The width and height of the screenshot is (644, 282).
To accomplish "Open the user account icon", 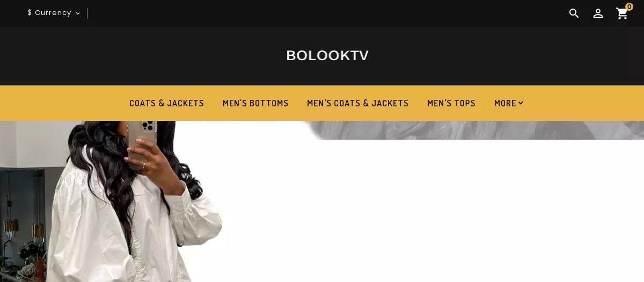I will click(x=598, y=13).
